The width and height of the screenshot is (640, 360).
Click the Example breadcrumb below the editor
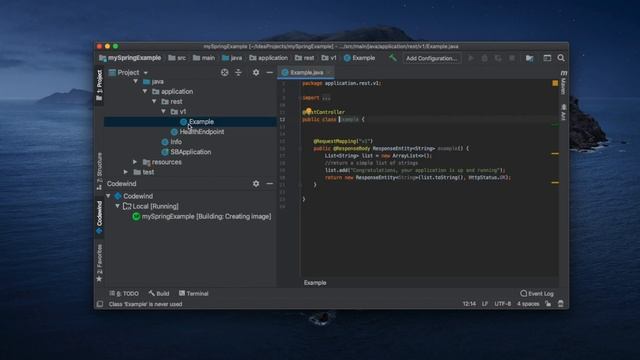click(x=315, y=283)
